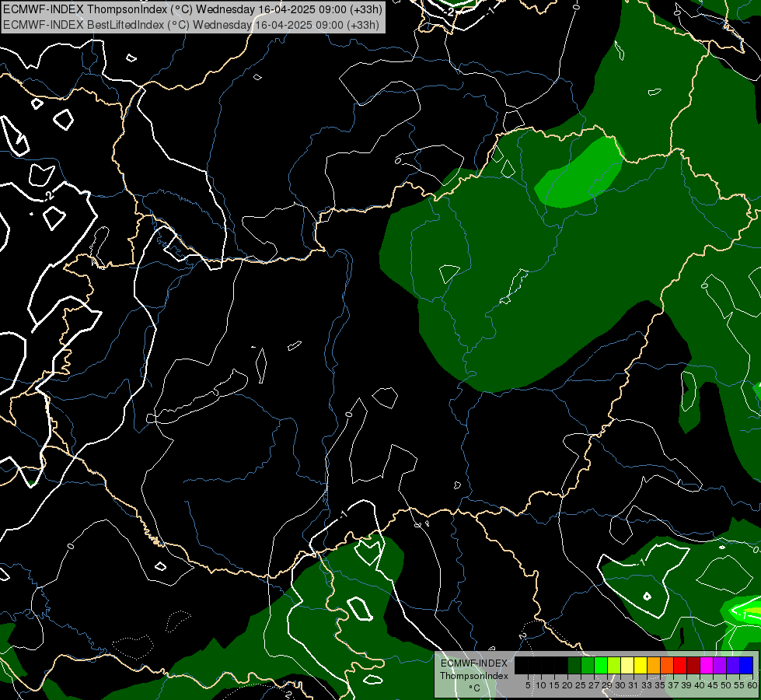761x700 pixels.
Task: Choose the orange 33-35 legend swatch
Action: click(x=654, y=665)
